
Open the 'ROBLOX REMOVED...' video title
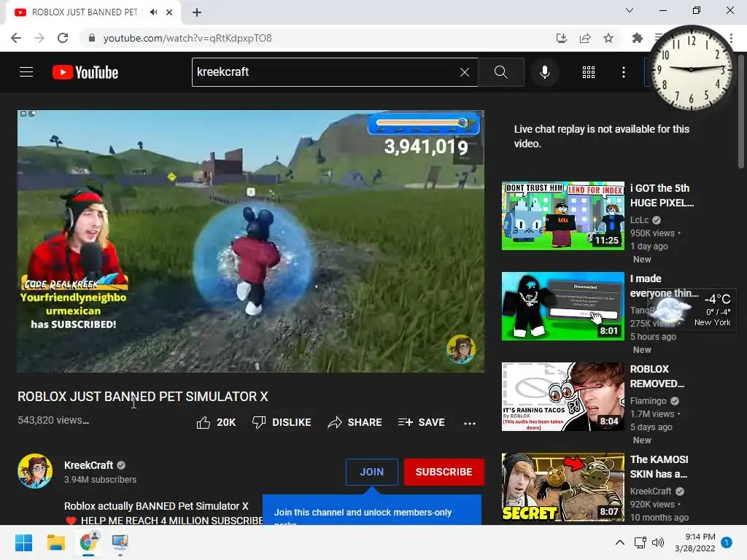657,376
